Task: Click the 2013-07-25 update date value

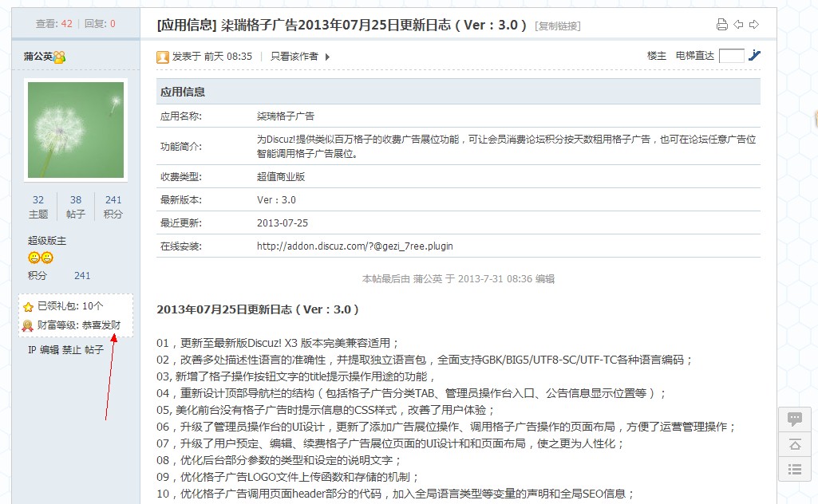Action: point(283,223)
